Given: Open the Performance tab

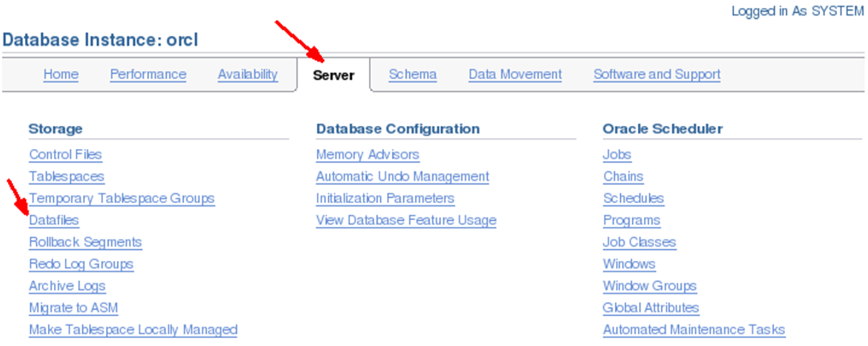Looking at the screenshot, I should click(x=148, y=74).
